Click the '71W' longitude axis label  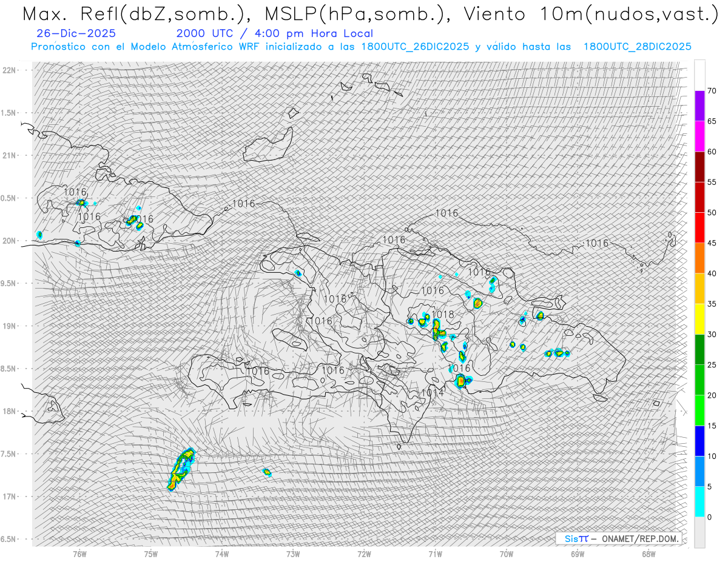pos(435,554)
